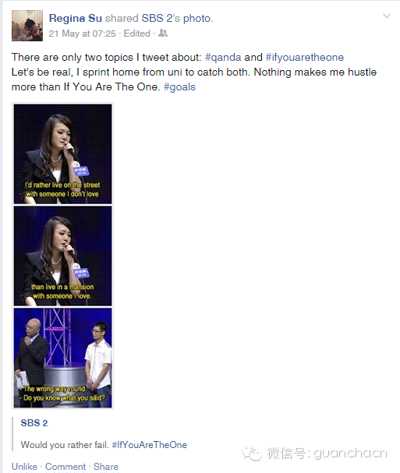
Task: Click the WeChat watermark logo icon
Action: tap(252, 454)
